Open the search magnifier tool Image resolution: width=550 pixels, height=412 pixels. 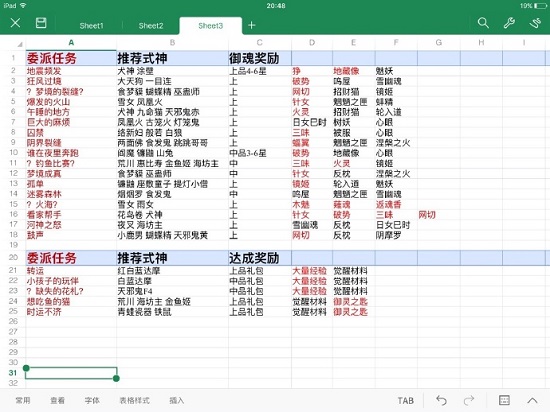(483, 23)
